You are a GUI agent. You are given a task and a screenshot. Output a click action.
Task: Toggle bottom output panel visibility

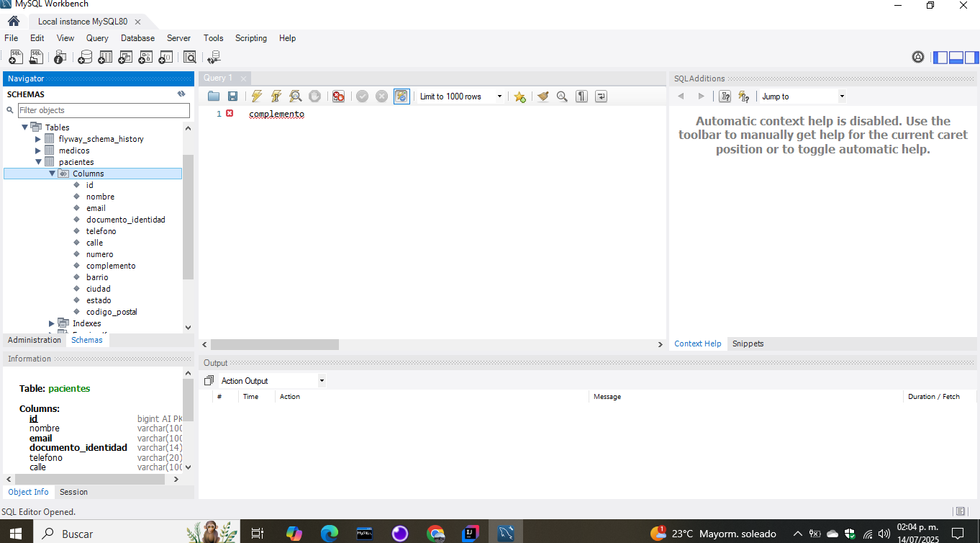coord(956,58)
